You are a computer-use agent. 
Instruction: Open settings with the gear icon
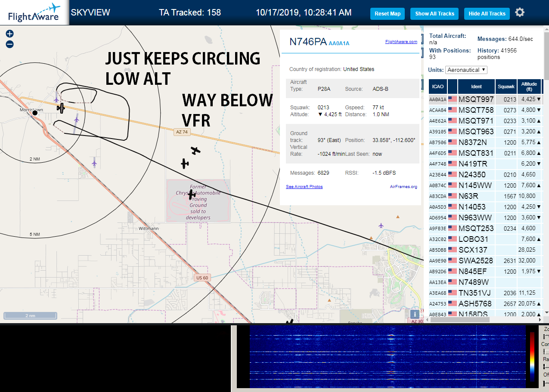(520, 12)
